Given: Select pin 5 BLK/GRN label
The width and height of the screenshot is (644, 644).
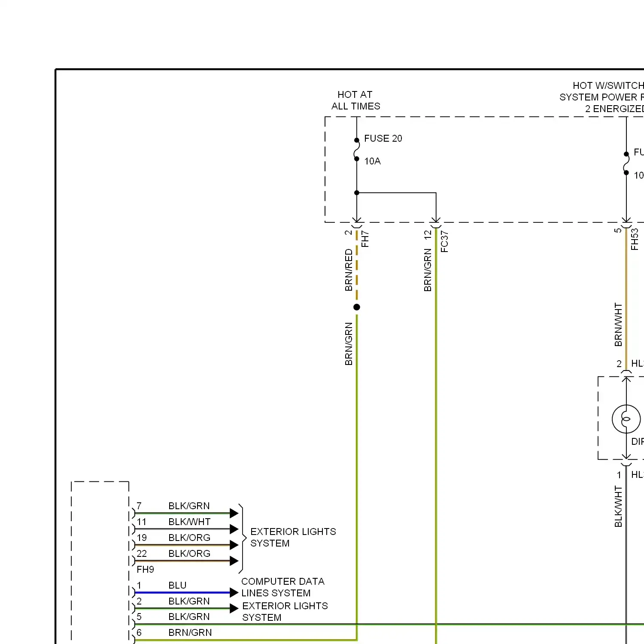Looking at the screenshot, I should pos(189,617).
